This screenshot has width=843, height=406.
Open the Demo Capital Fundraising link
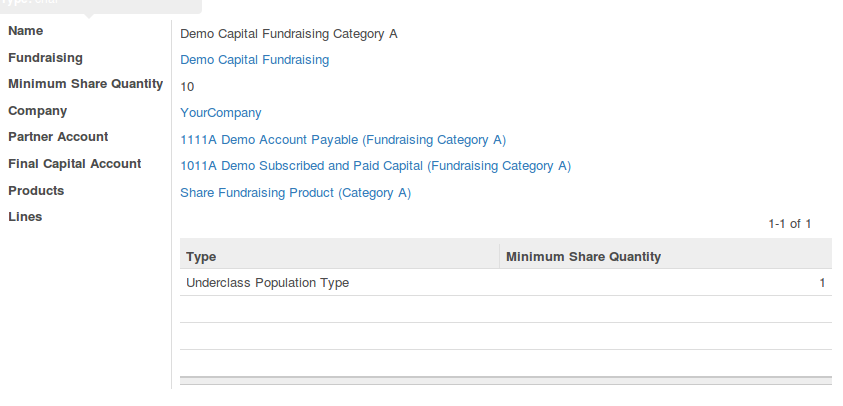click(x=254, y=60)
